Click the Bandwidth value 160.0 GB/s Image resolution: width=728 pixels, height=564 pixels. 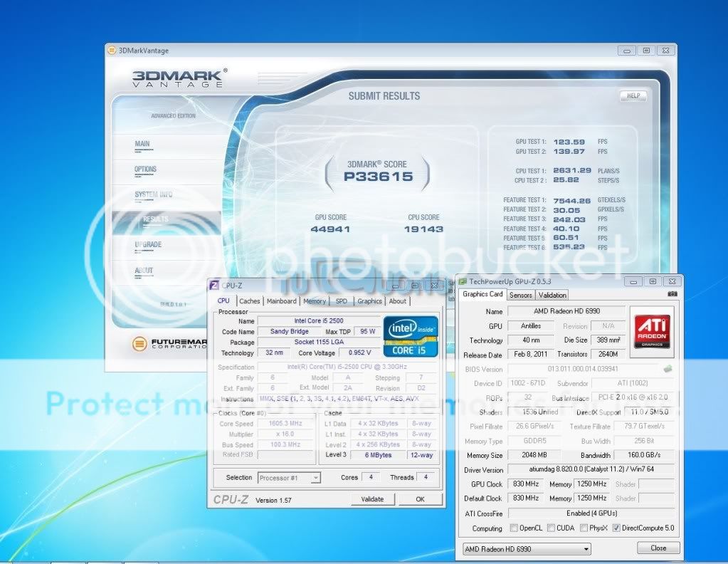click(x=644, y=455)
